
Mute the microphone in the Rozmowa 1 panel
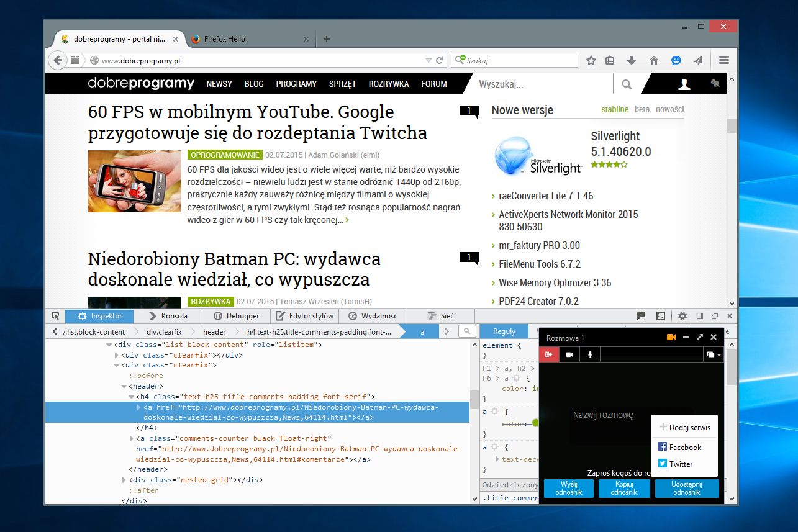pyautogui.click(x=590, y=354)
